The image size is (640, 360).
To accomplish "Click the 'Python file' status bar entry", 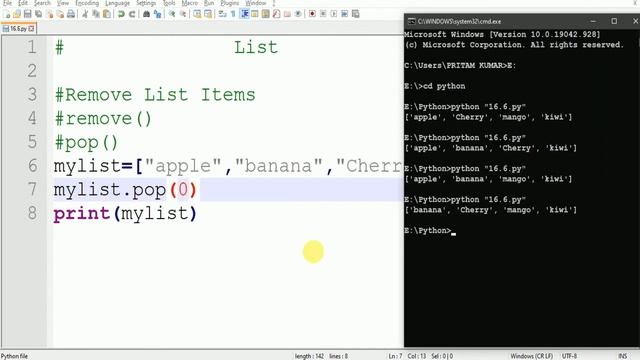I will pyautogui.click(x=15, y=356).
